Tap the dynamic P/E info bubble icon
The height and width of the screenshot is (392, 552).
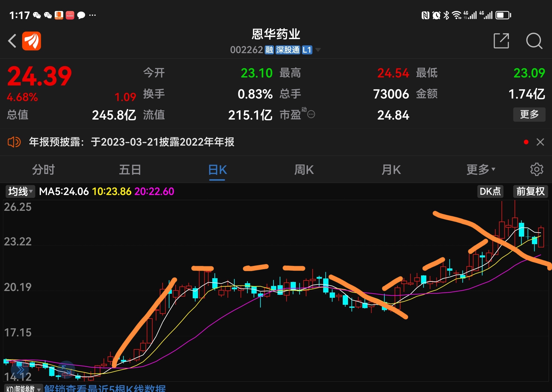point(311,115)
